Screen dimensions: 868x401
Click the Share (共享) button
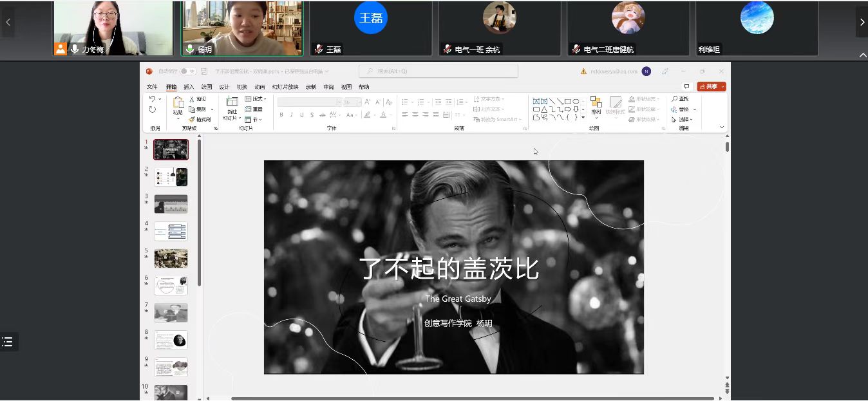click(x=712, y=86)
